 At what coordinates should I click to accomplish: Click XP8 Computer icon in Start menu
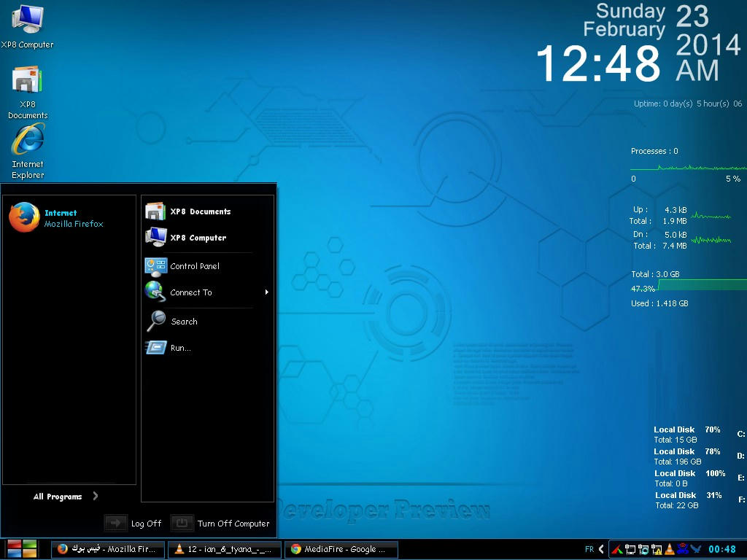(x=155, y=237)
